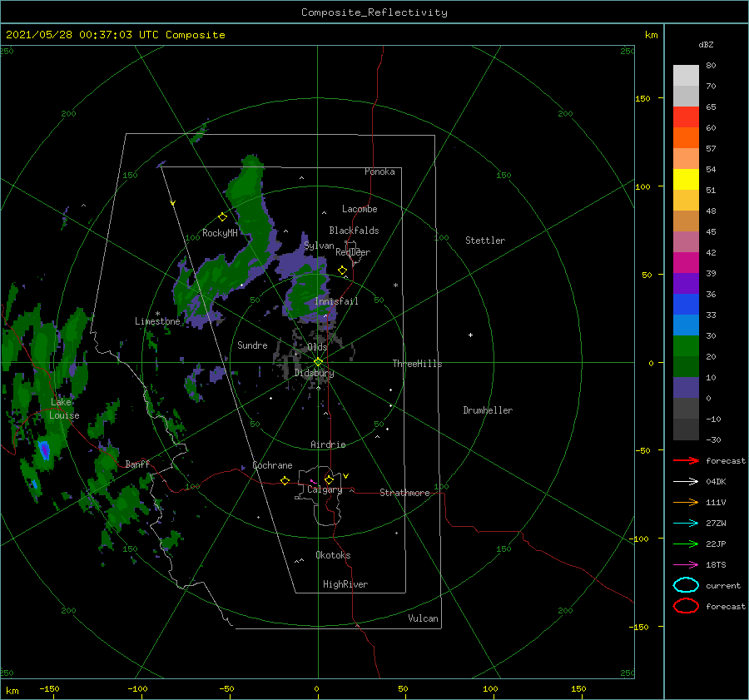This screenshot has height=700, width=749.
Task: Click the RedDeer city label
Action: 353,252
